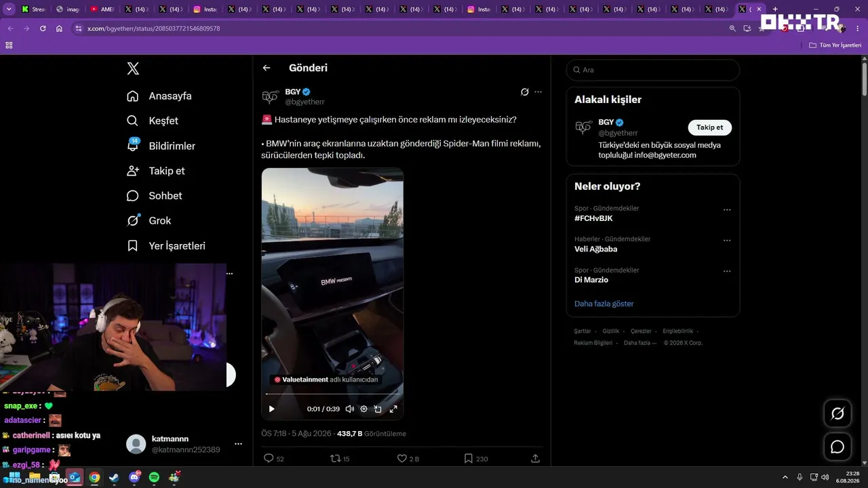Toggle picture-in-picture for the video
This screenshot has width=868, height=488.
point(378,409)
